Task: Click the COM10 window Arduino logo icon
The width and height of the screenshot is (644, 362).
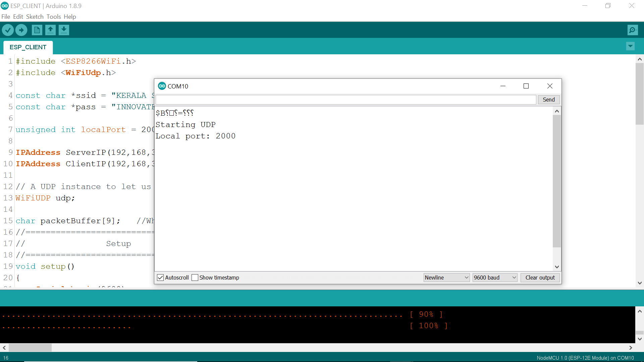Action: click(x=162, y=86)
